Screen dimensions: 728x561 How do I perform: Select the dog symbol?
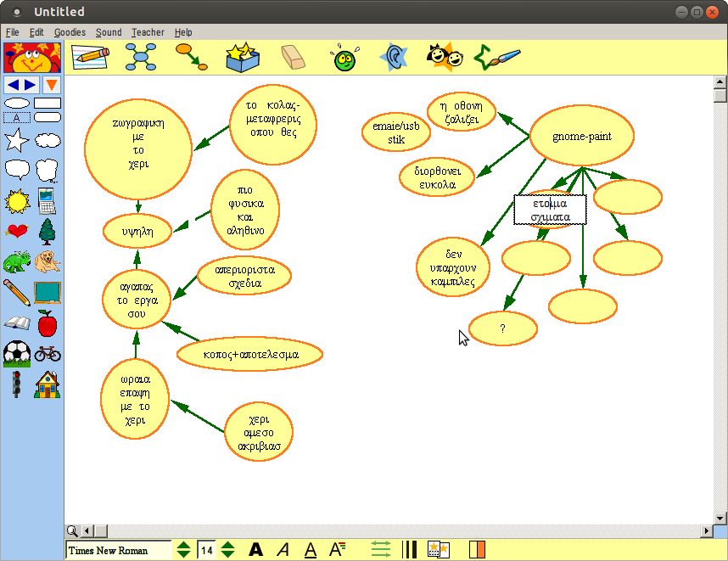pyautogui.click(x=48, y=262)
